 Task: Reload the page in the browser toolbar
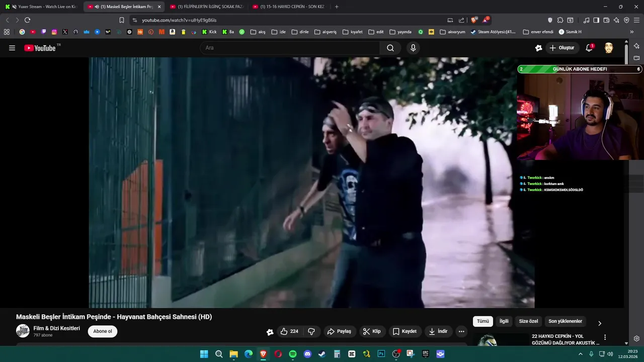click(27, 20)
